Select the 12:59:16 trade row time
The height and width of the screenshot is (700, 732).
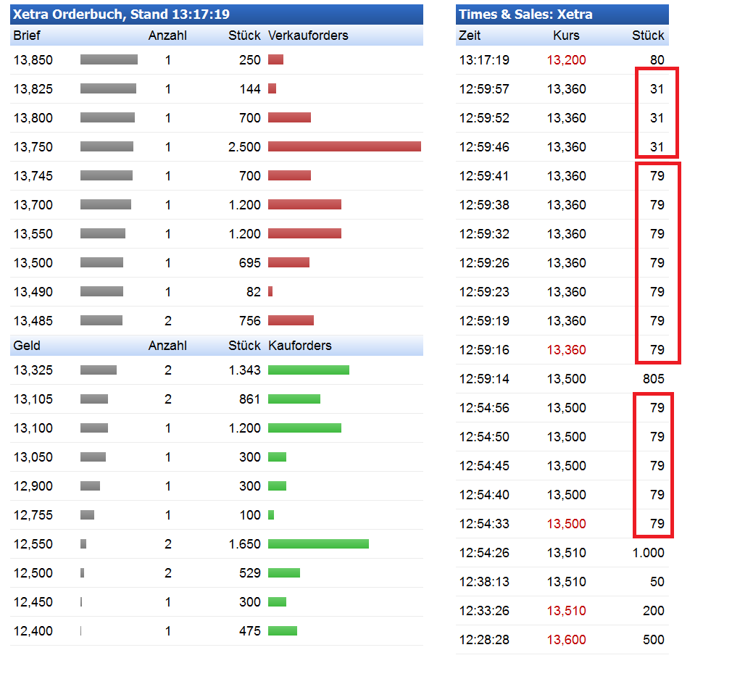tap(484, 350)
